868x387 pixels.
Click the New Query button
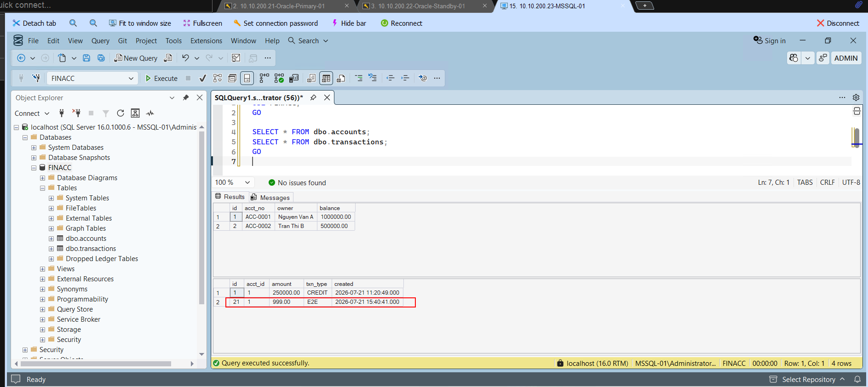click(136, 58)
